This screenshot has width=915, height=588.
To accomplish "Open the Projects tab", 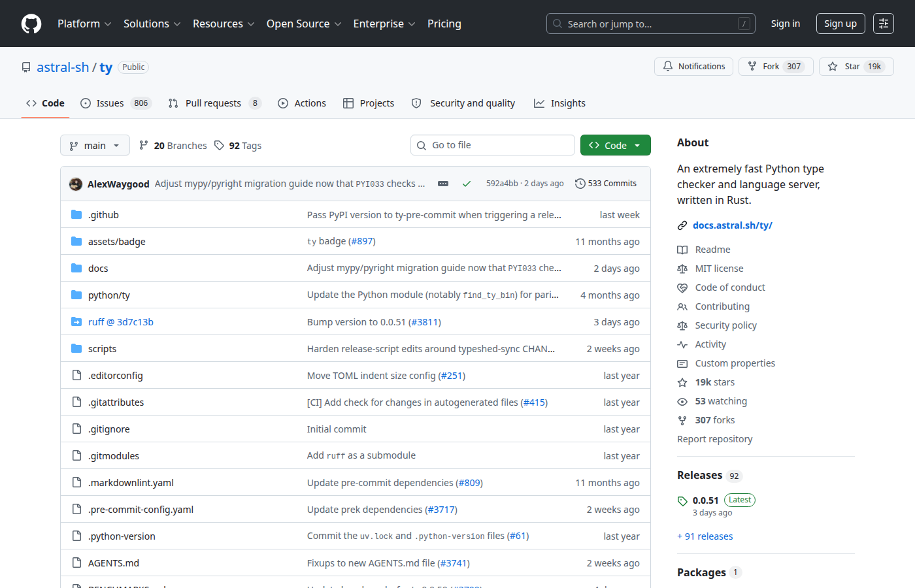I will coord(369,103).
